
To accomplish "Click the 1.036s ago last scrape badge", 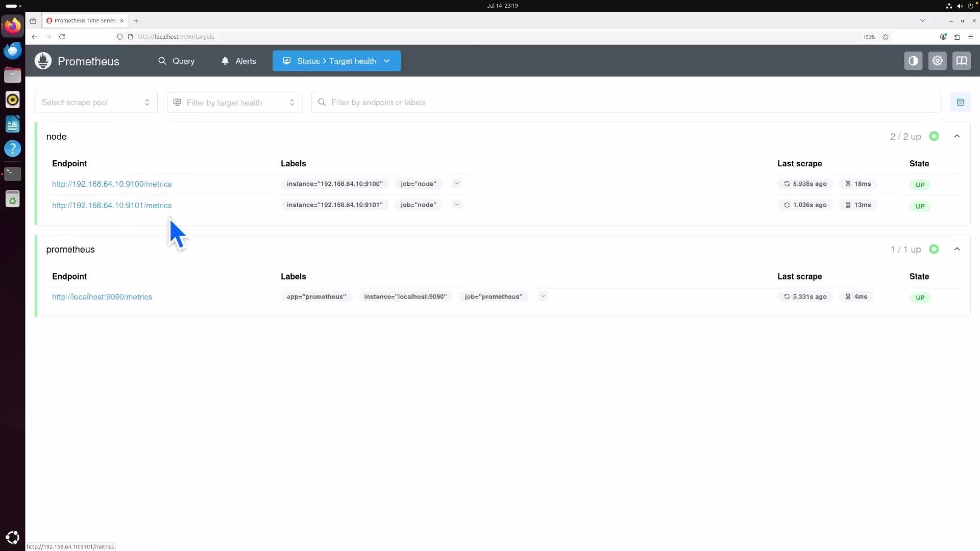I will click(x=805, y=205).
